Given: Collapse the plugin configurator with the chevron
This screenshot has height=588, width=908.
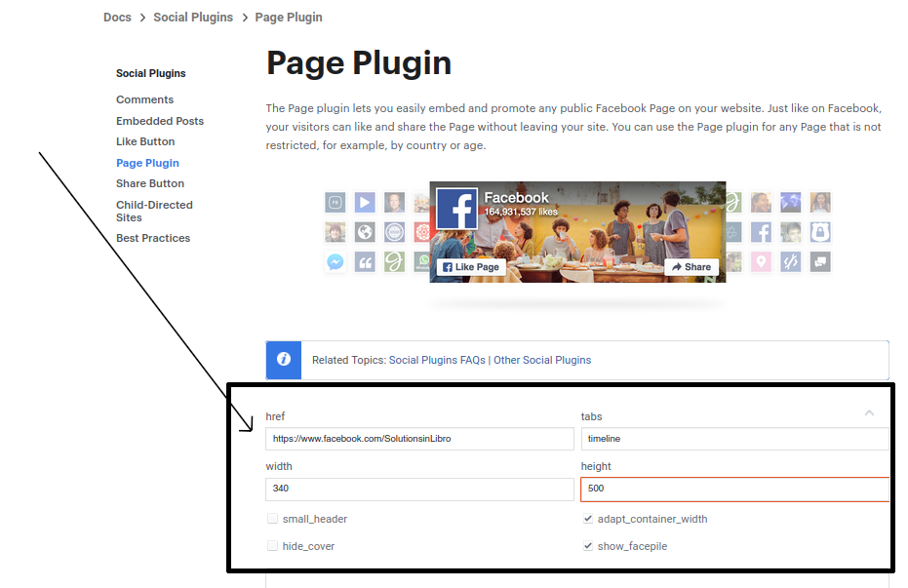Looking at the screenshot, I should pyautogui.click(x=869, y=412).
